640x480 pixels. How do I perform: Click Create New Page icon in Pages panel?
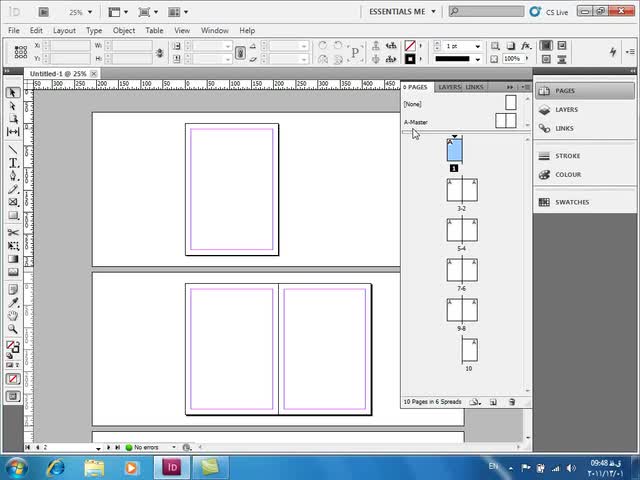click(x=493, y=402)
